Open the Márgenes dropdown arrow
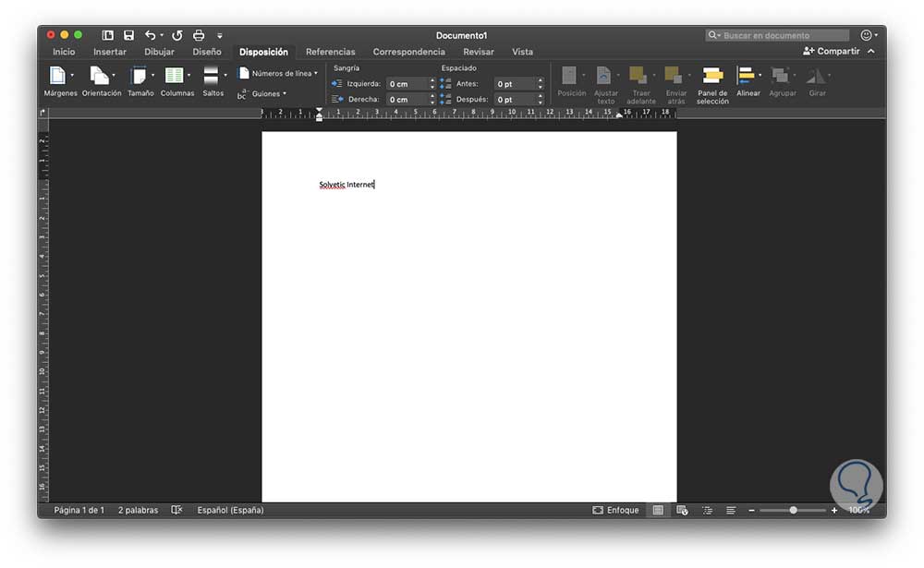The image size is (924, 568). point(72,76)
